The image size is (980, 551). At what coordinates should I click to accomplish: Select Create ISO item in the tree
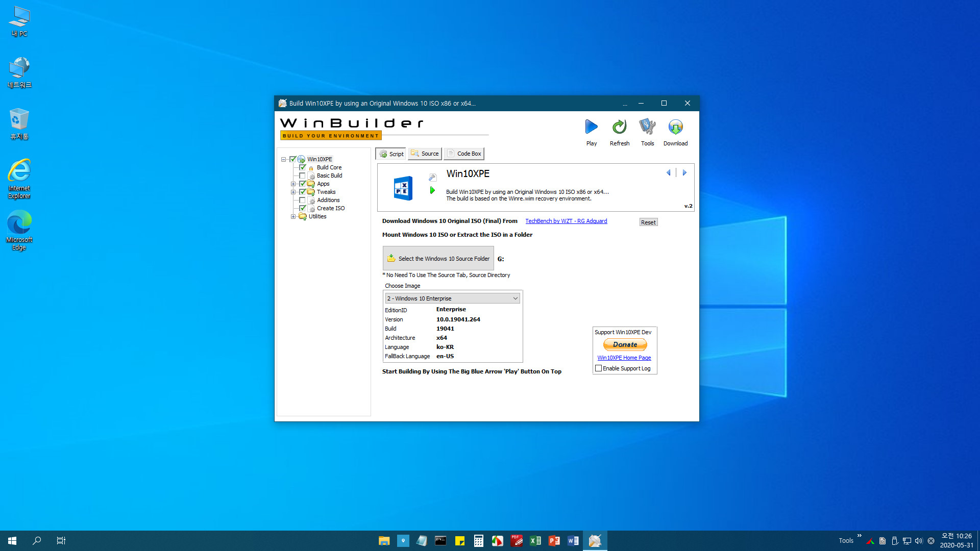pyautogui.click(x=331, y=208)
